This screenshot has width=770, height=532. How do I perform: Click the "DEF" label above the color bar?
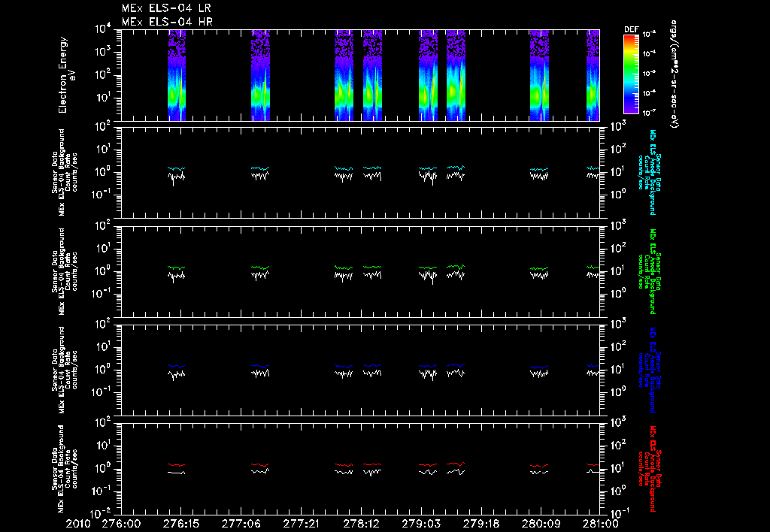click(x=632, y=29)
